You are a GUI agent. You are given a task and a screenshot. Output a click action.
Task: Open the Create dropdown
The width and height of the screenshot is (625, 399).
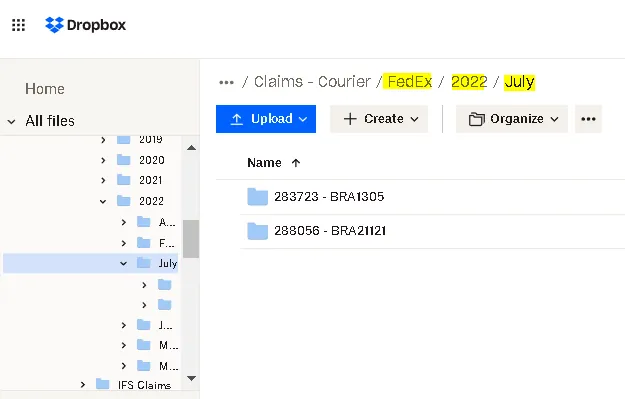(379, 119)
